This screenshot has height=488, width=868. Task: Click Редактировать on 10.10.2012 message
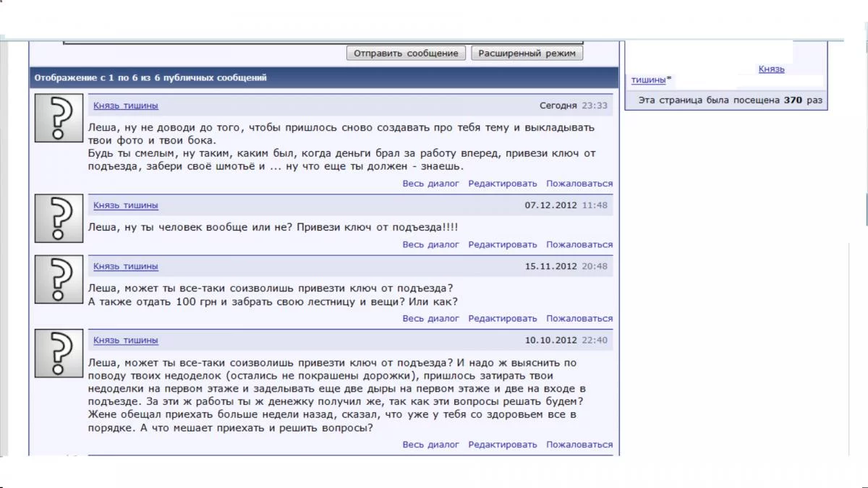(503, 445)
